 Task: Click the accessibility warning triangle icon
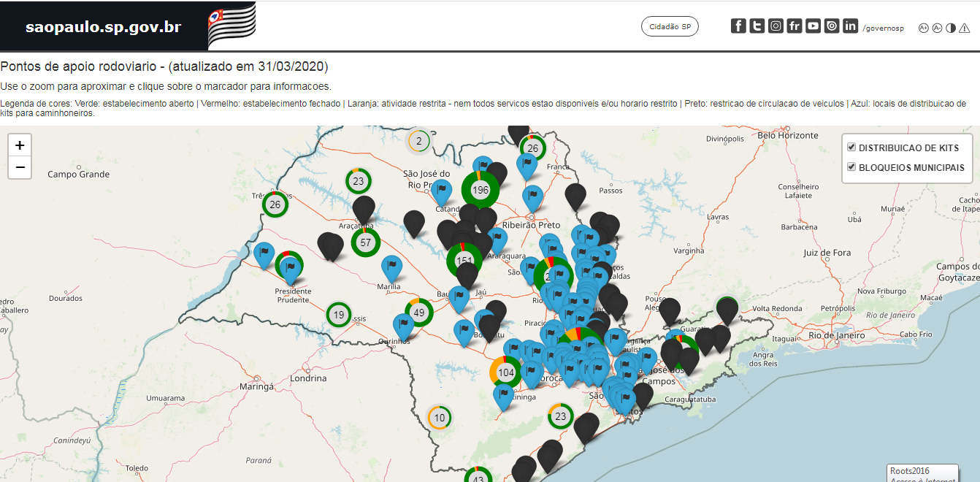[x=965, y=28]
